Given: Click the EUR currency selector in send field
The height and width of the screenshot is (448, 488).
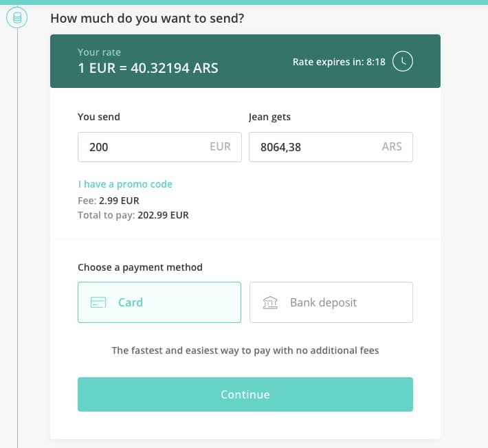Looking at the screenshot, I should 220,146.
